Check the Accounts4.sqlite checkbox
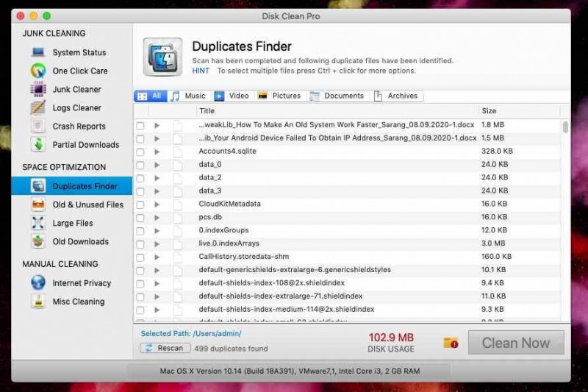The width and height of the screenshot is (588, 392). click(140, 152)
